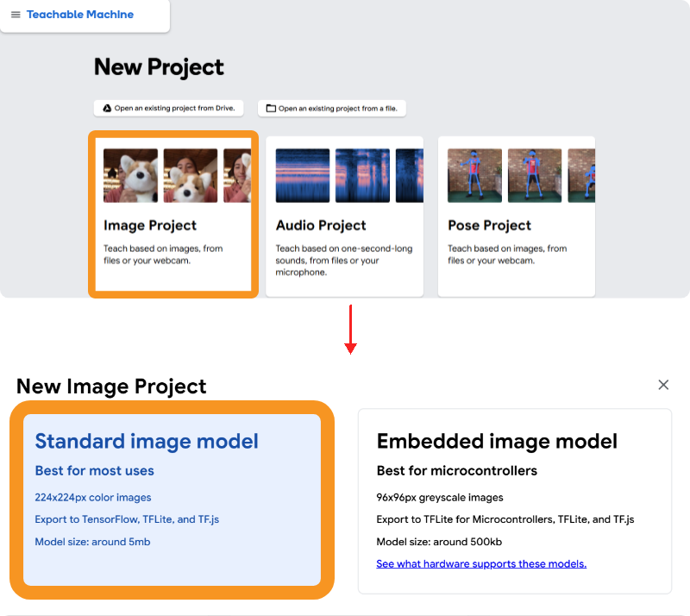This screenshot has width=690, height=616.
Task: Click second spectrogram thumbnail in Audio Project
Action: [362, 176]
